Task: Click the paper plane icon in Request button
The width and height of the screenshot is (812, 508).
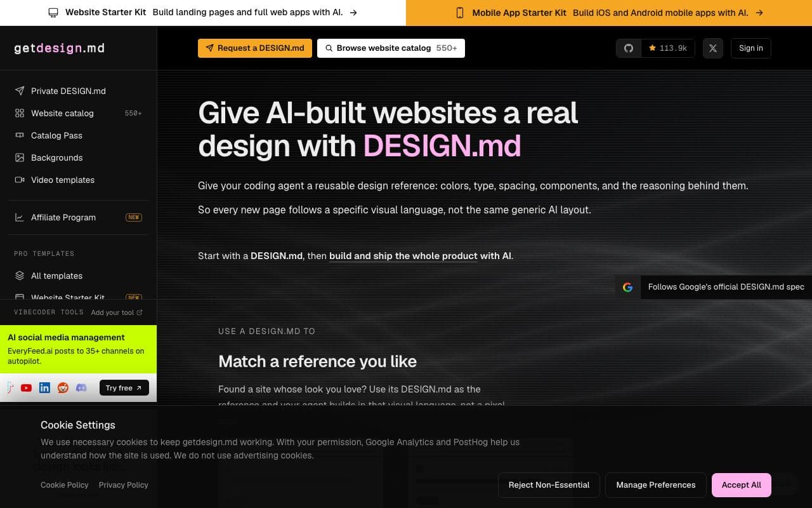Action: click(210, 48)
